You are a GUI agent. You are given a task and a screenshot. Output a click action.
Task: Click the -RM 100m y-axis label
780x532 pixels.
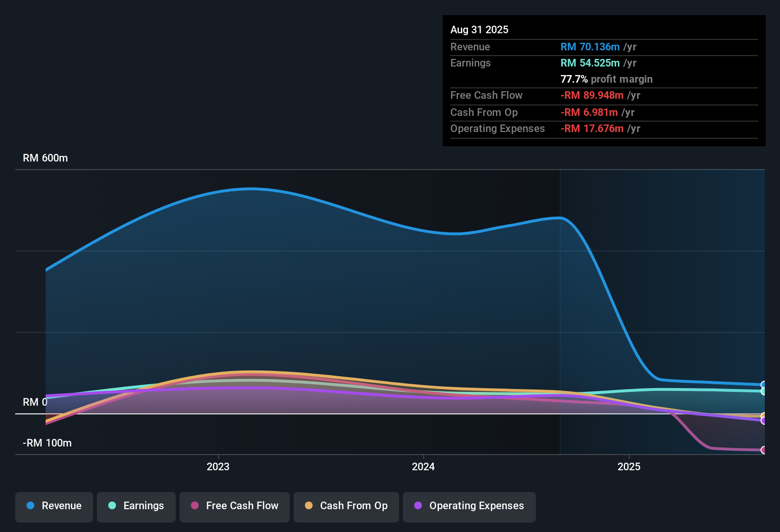[x=47, y=443]
